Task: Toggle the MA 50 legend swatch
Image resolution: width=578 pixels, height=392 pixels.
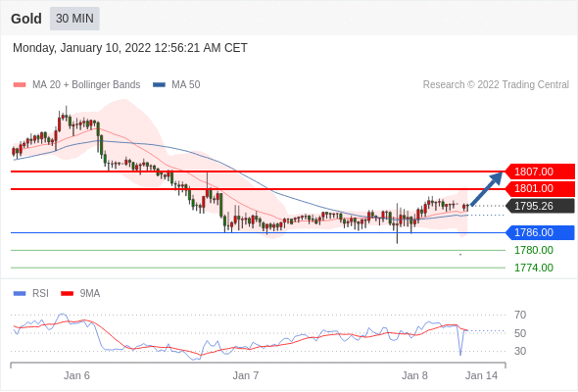Action: tap(159, 85)
